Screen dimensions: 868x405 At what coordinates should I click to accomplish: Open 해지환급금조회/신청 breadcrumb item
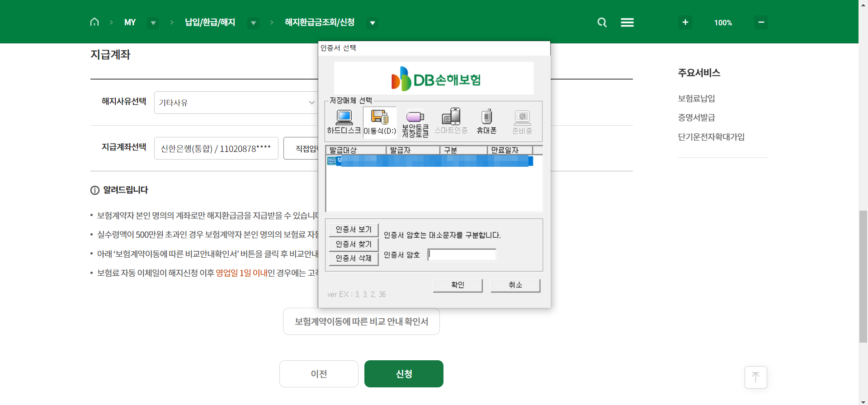320,22
